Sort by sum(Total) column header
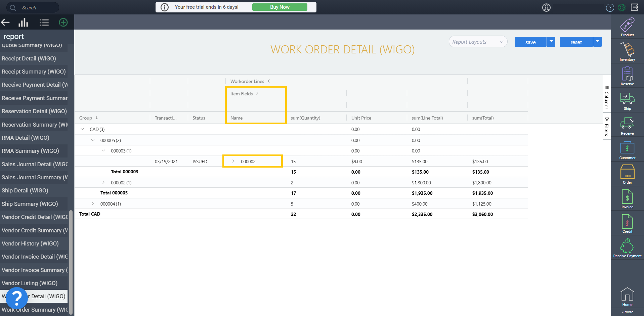Image resolution: width=644 pixels, height=316 pixels. click(x=483, y=118)
